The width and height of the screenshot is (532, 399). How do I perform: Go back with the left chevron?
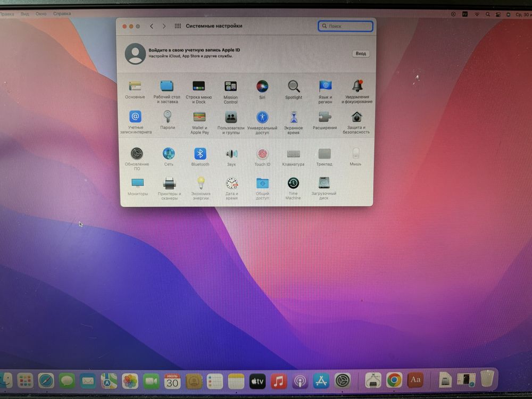click(152, 26)
